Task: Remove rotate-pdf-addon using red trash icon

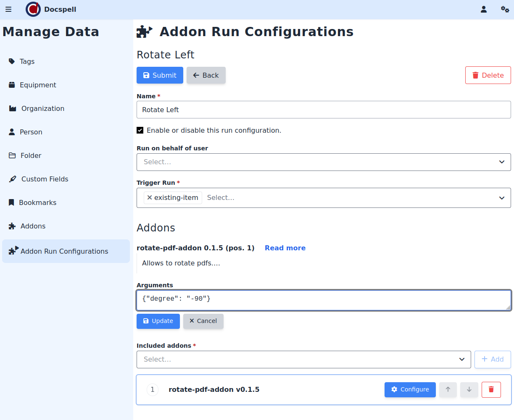Action: click(x=491, y=390)
